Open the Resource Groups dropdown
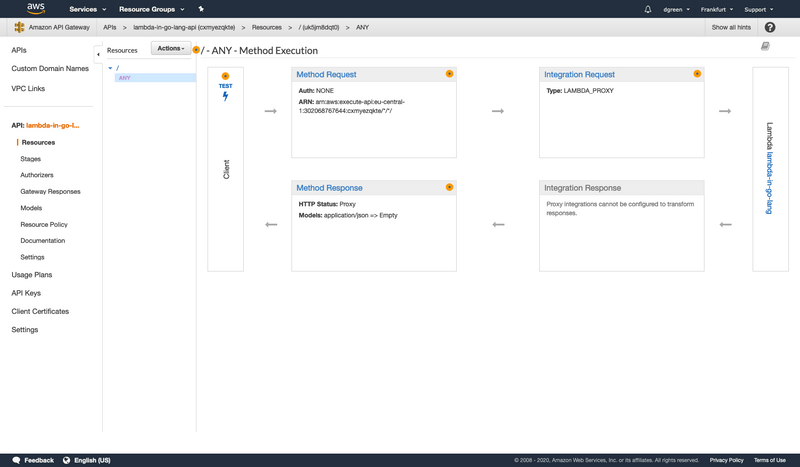Viewport: 800px width, 467px height. coord(152,9)
